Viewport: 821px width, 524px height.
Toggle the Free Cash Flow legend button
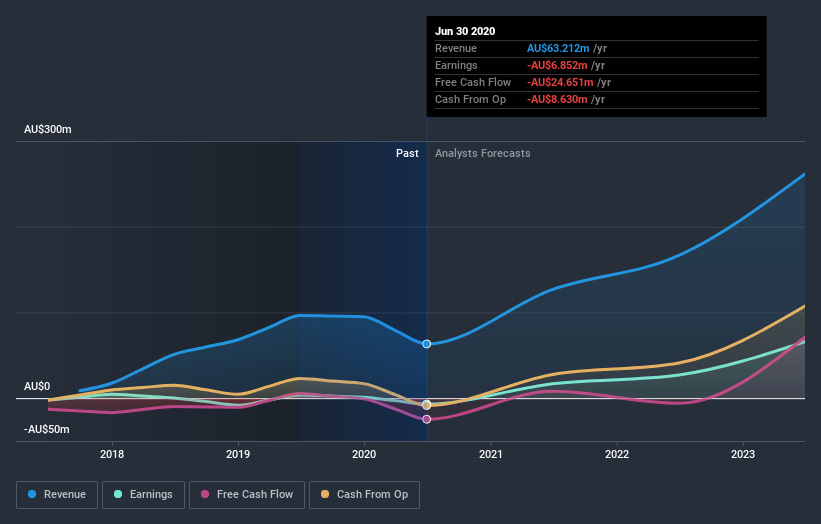[247, 495]
